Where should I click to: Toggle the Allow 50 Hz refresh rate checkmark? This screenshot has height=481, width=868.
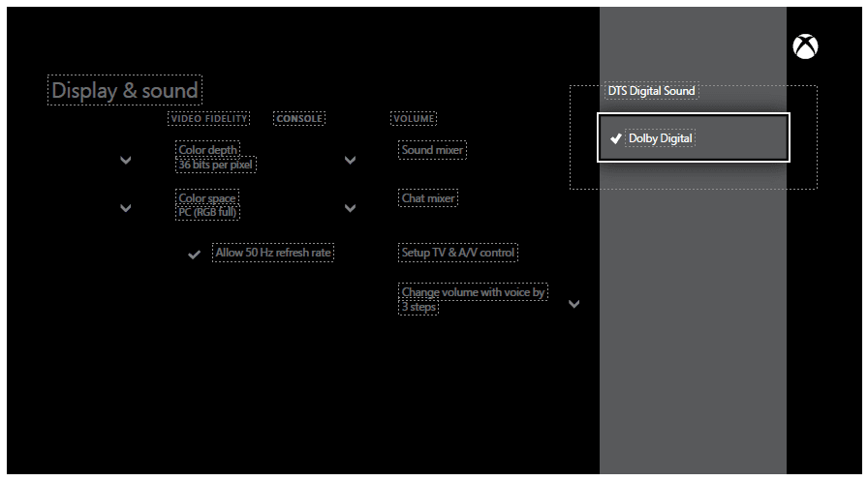195,254
